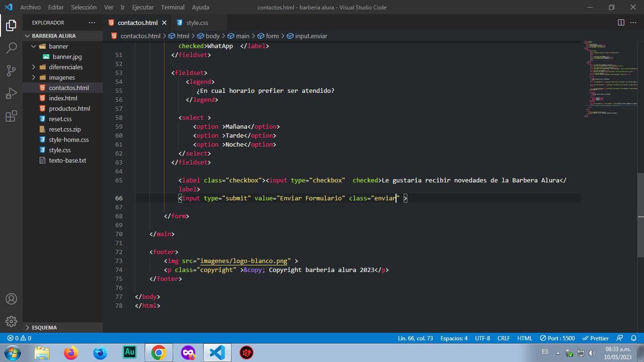Open Adobe Audition from taskbar
This screenshot has width=644, height=362.
tap(130, 353)
